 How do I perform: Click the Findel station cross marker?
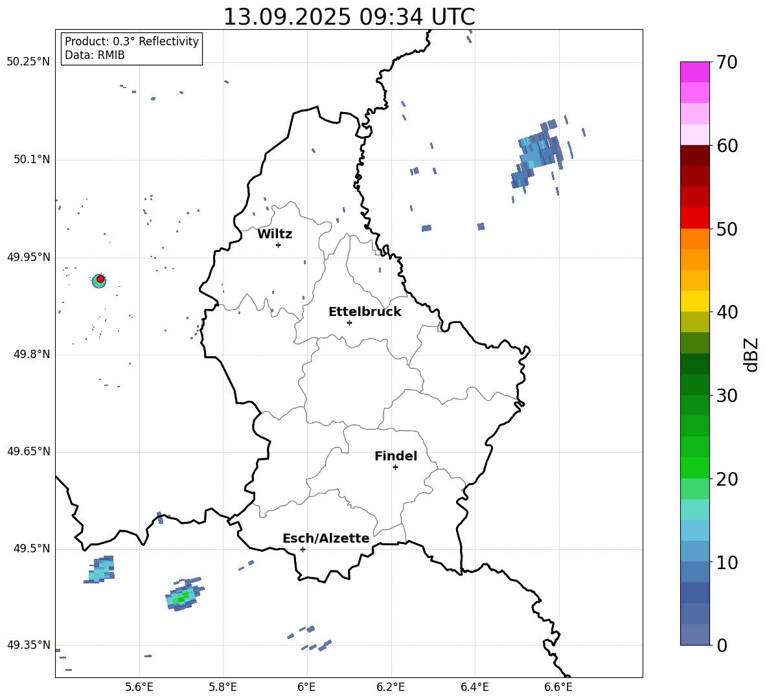tap(395, 467)
